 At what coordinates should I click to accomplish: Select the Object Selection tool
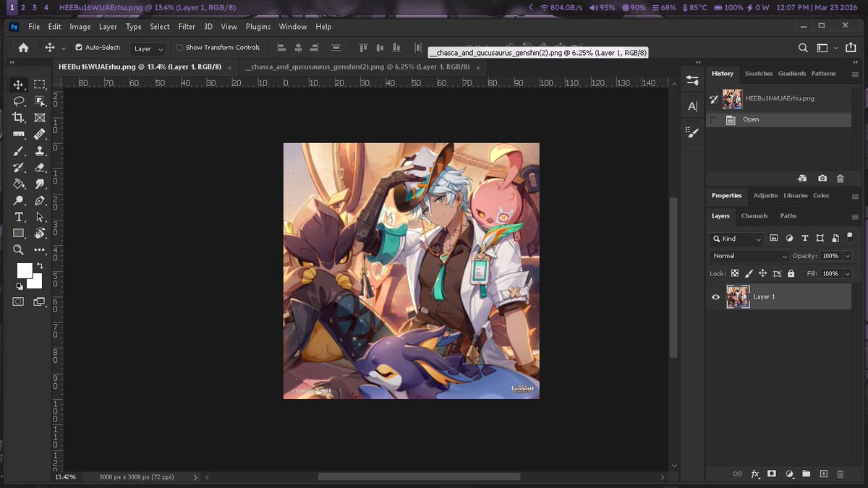[x=40, y=101]
